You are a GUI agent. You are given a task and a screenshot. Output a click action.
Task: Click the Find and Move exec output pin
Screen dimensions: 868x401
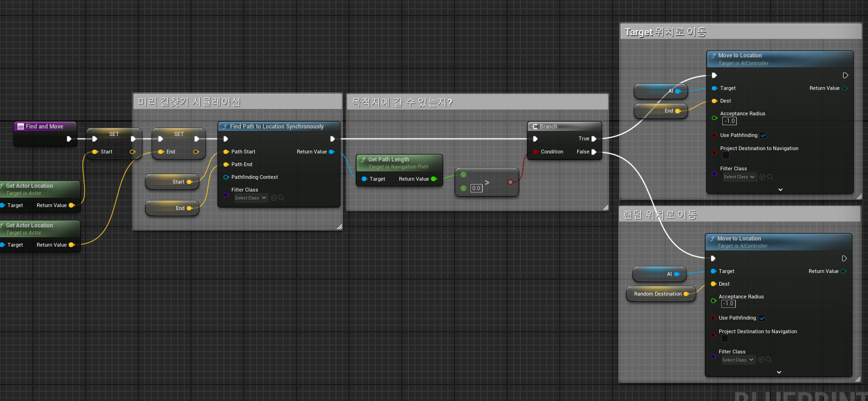[69, 139]
